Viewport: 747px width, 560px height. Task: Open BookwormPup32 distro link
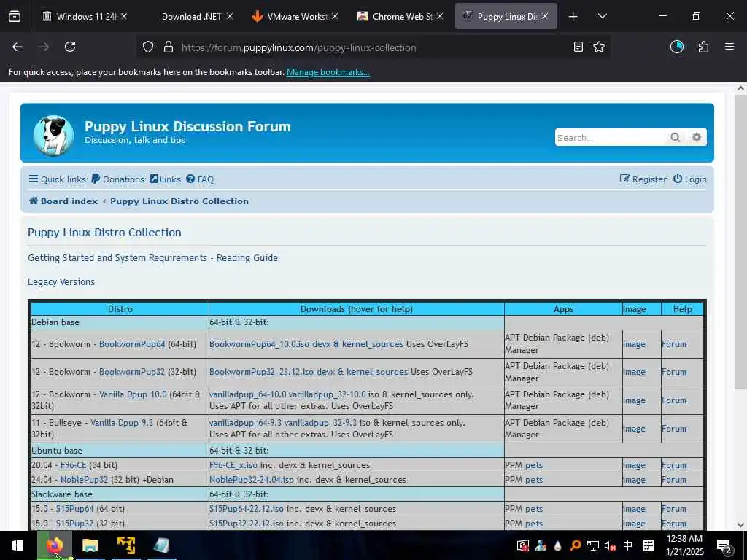pyautogui.click(x=132, y=372)
